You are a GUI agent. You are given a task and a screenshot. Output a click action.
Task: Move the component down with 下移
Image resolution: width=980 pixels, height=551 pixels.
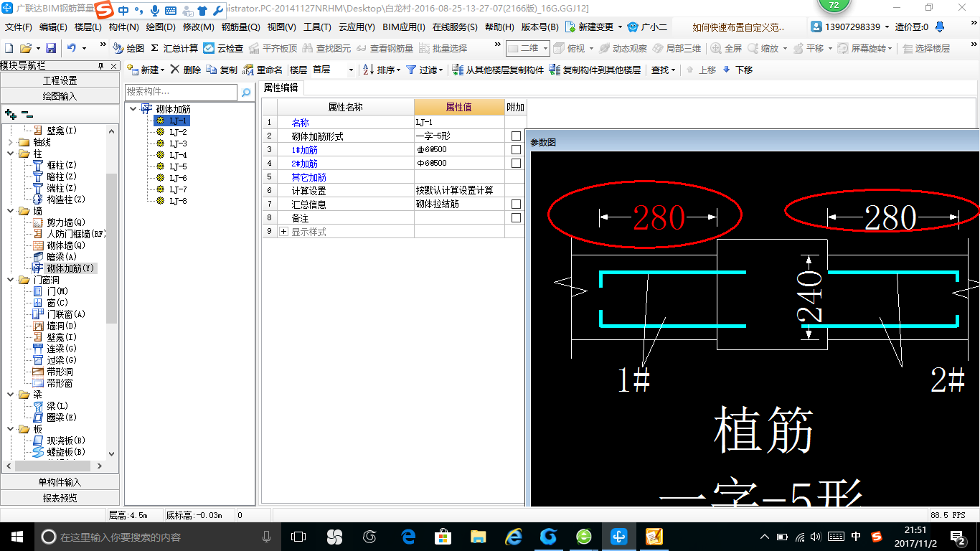[x=738, y=70]
